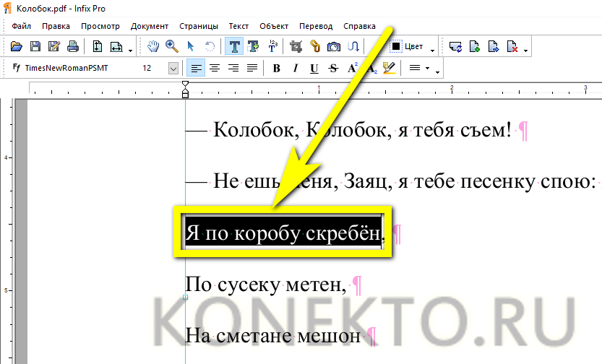Open the Документ menu
Image resolution: width=602 pixels, height=364 pixels.
point(149,26)
